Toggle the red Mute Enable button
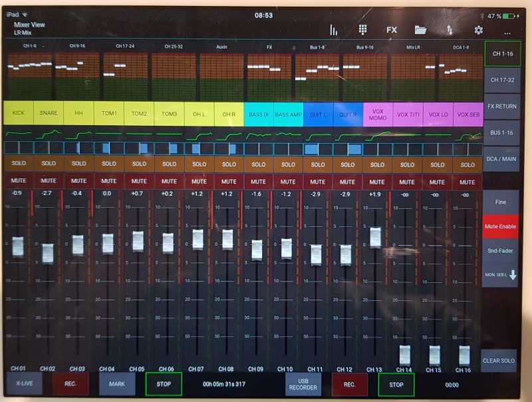This screenshot has width=532, height=402. [500, 226]
